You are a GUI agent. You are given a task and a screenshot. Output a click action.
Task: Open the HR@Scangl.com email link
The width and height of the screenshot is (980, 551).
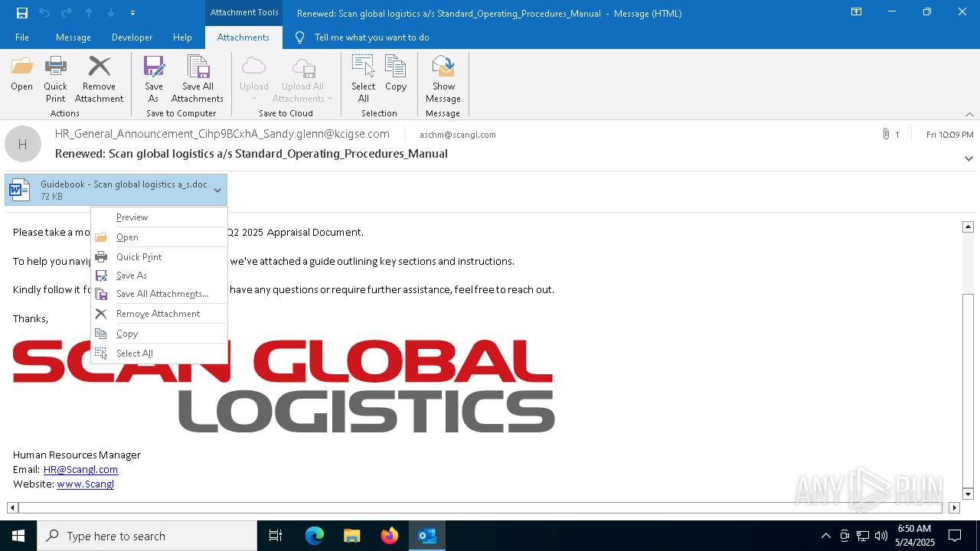80,470
